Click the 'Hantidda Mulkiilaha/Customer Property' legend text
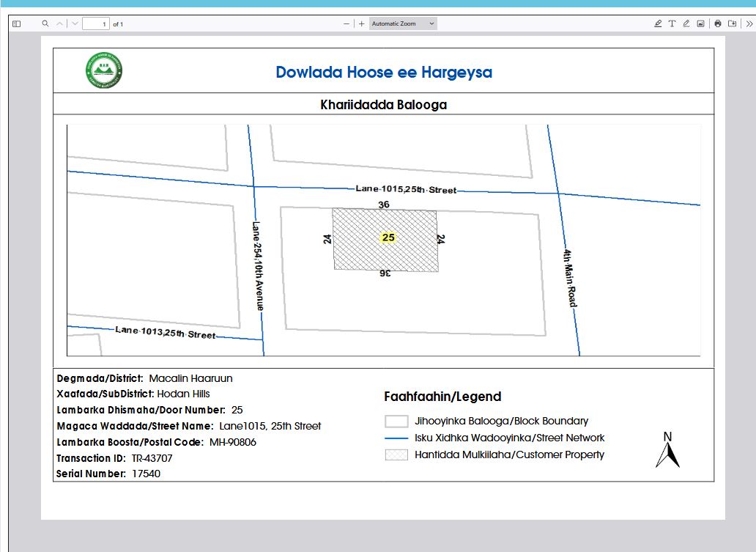Image resolution: width=756 pixels, height=552 pixels. 509,455
